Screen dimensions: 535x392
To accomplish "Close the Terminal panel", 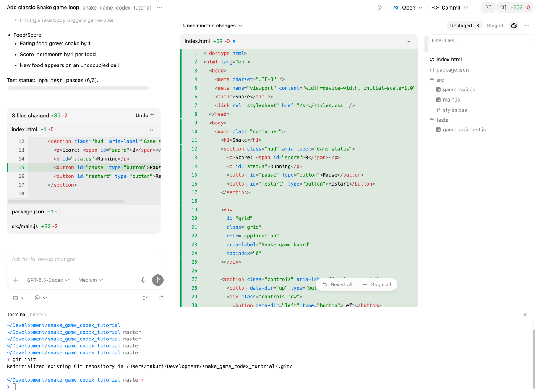I will pyautogui.click(x=525, y=315).
